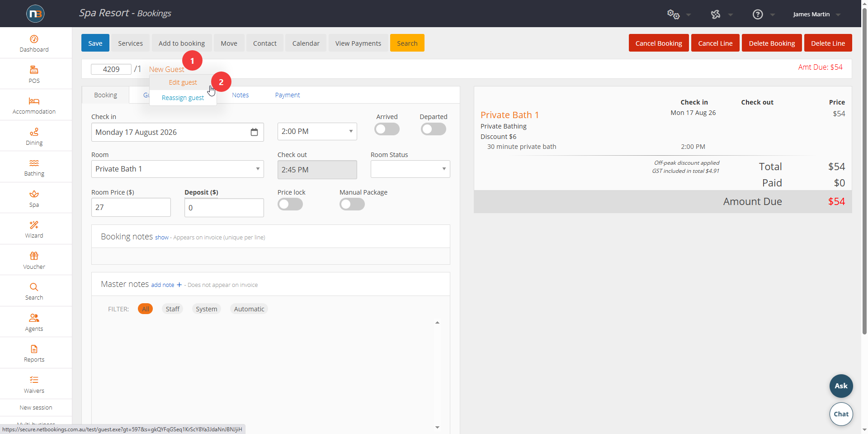Click the NB logo in the header

coord(35,14)
